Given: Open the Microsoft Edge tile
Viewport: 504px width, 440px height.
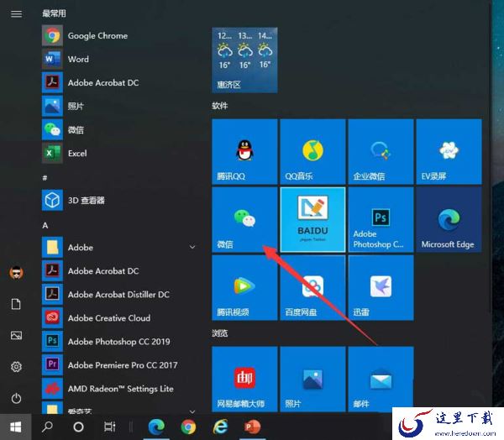Looking at the screenshot, I should (449, 219).
